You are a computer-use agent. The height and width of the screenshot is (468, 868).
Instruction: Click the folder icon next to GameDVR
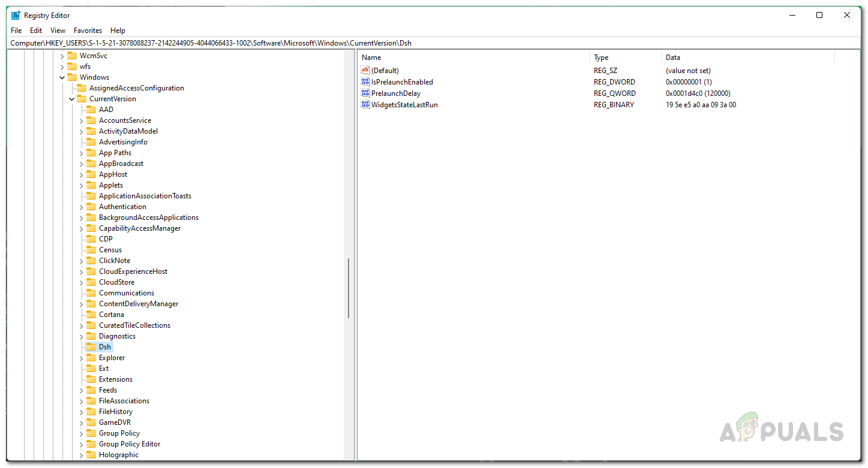point(91,422)
